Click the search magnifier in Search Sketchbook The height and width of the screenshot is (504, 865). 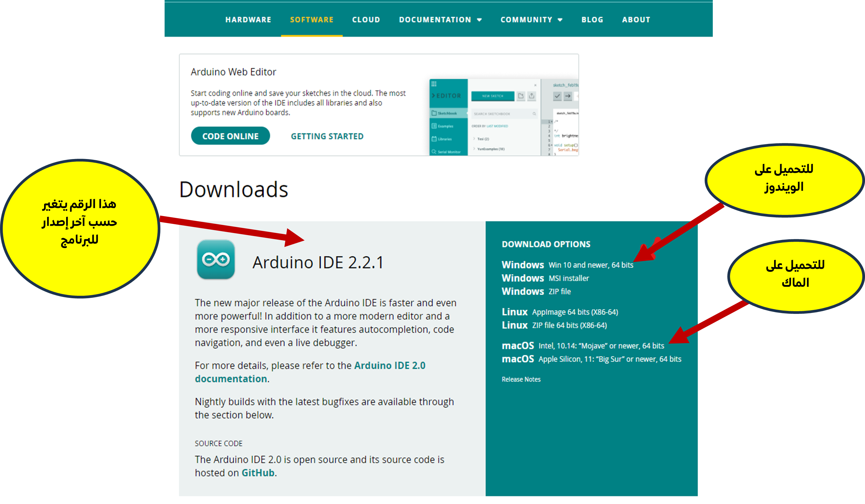click(534, 114)
